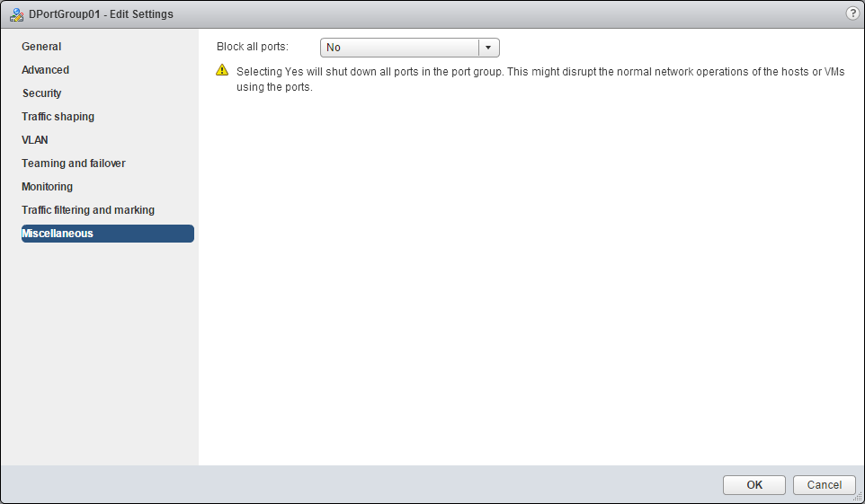This screenshot has height=504, width=865.
Task: Select the Monitoring section
Action: pos(47,187)
